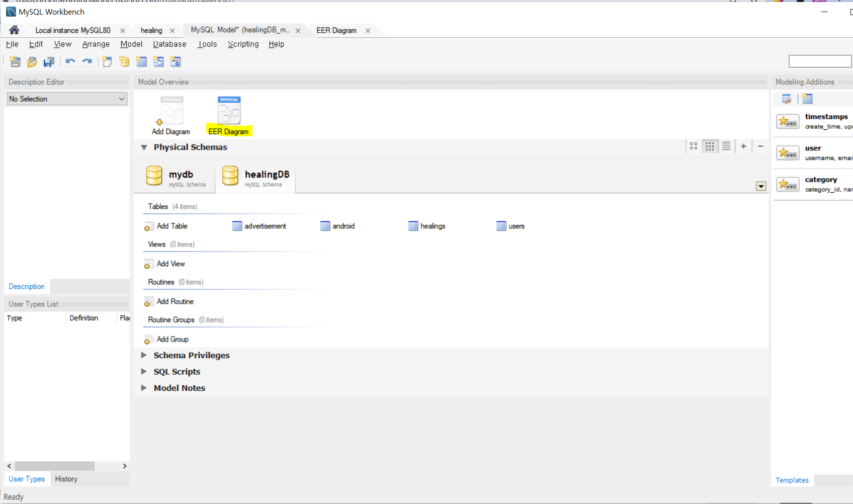Select the android table
Screen dimensions: 853x504
(x=337, y=226)
